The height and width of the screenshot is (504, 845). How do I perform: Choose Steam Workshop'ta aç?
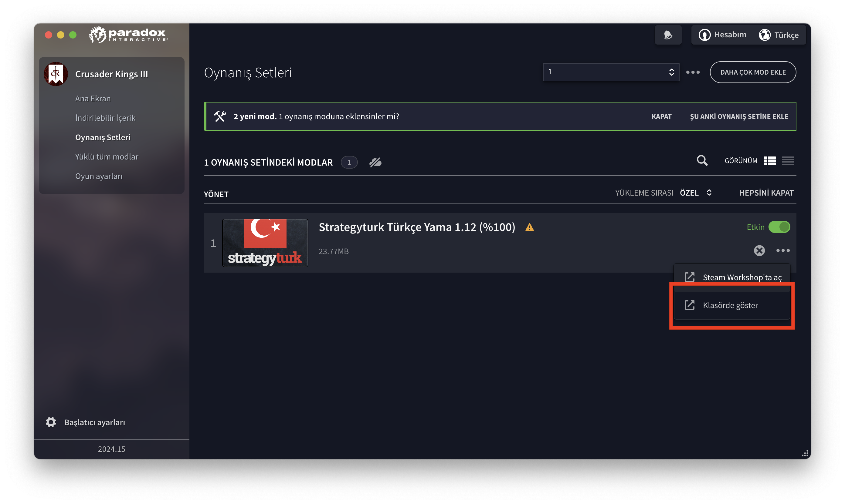point(732,277)
